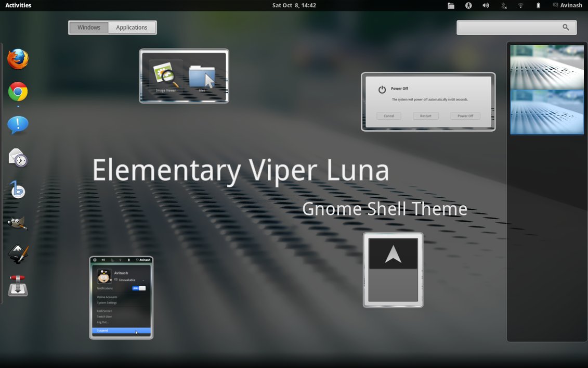Image resolution: width=588 pixels, height=368 pixels.
Task: Click the Power Off button
Action: (465, 116)
